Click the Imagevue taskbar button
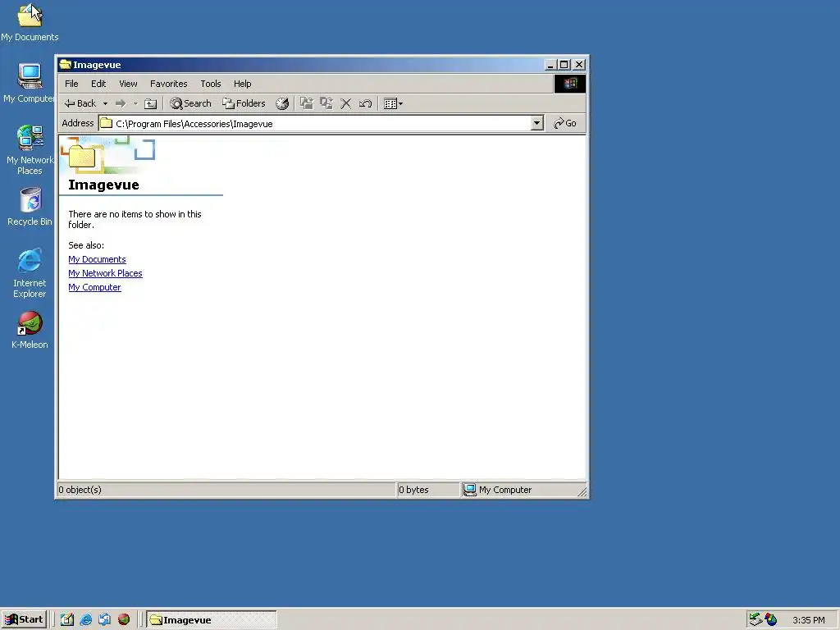This screenshot has height=630, width=840. pyautogui.click(x=212, y=620)
